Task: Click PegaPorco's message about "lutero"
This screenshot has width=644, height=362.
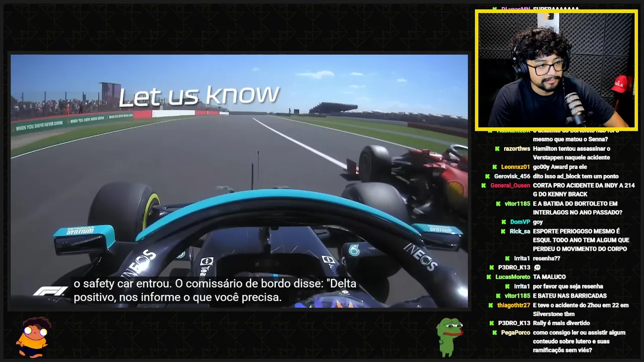Action: click(x=580, y=341)
